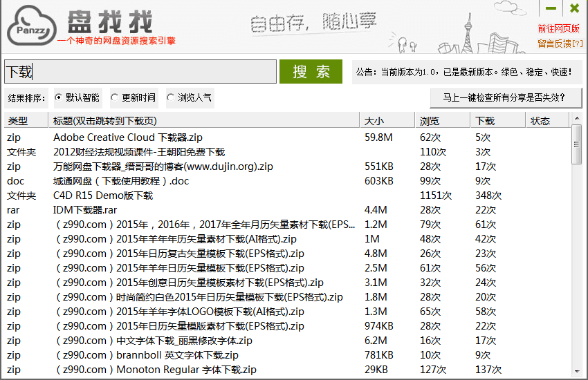
Task: Click size cell 781KB
Action: coord(379,355)
